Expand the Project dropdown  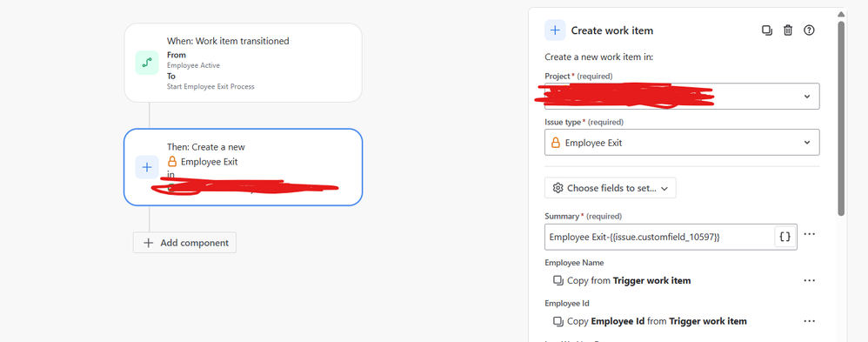(682, 97)
